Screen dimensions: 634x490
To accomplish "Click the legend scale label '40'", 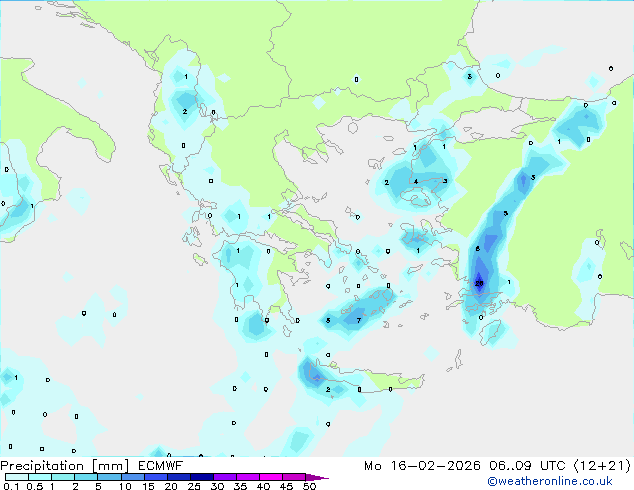I will click(x=263, y=486).
